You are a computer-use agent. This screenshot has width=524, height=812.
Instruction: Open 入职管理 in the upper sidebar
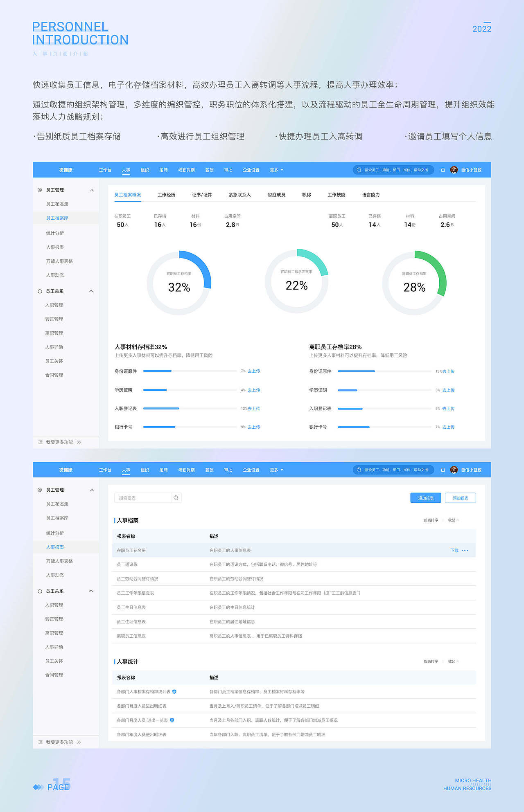pos(54,305)
